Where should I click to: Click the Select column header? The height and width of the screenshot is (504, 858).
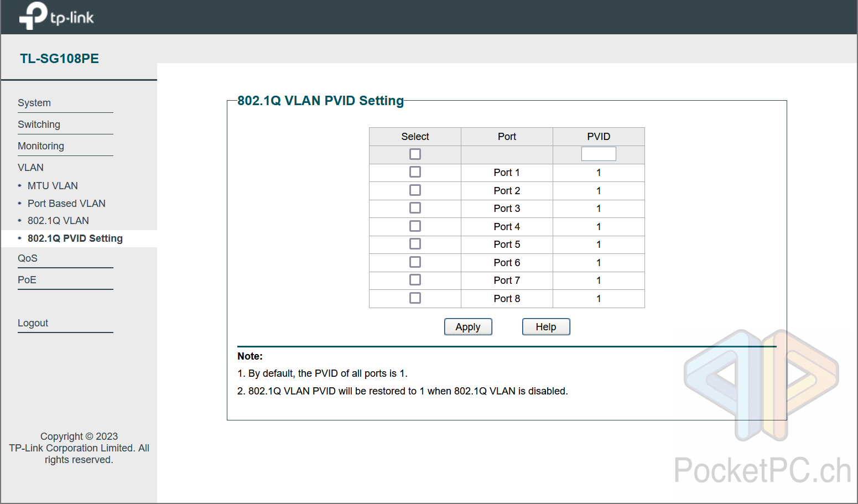pyautogui.click(x=415, y=137)
